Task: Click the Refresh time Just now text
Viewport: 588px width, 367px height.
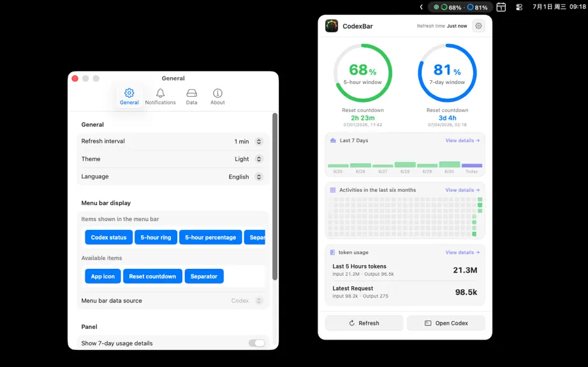Action: (442, 26)
